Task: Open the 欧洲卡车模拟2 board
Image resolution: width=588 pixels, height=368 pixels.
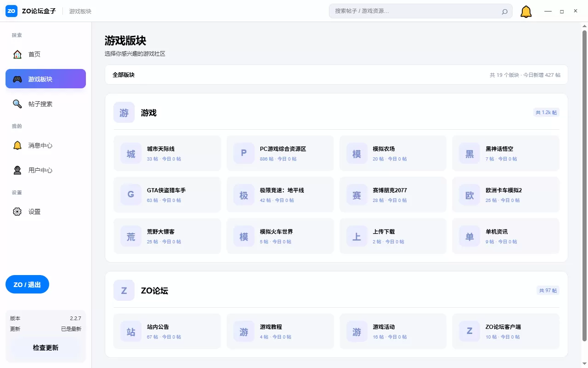Action: coord(506,195)
